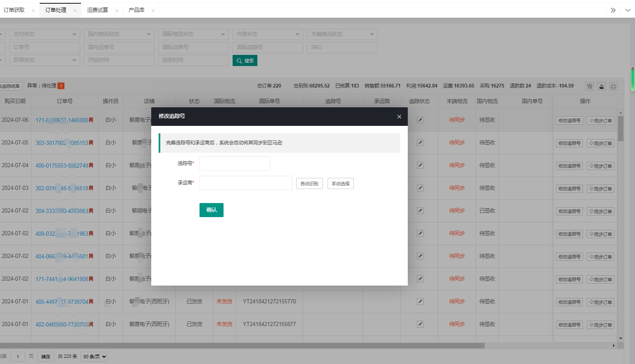Image resolution: width=635 pixels, height=364 pixels.
Task: Click the red flag on order 303-3817802
Action: pyautogui.click(x=91, y=143)
